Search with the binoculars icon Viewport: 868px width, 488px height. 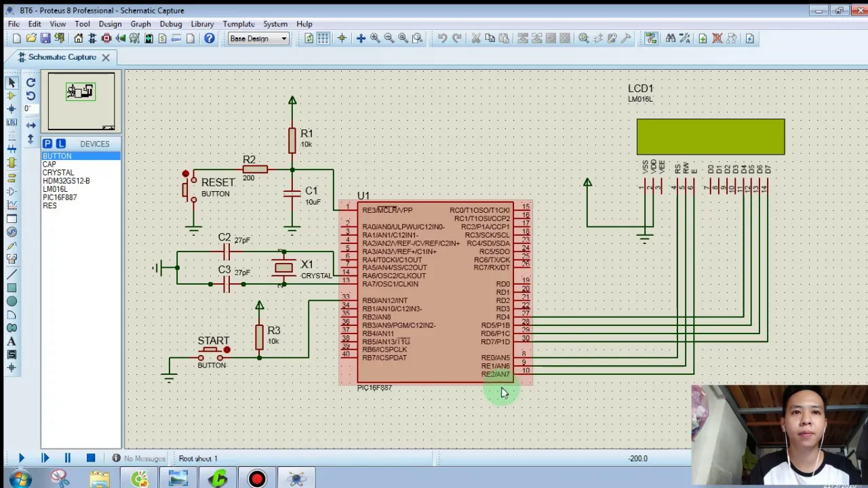pos(671,39)
